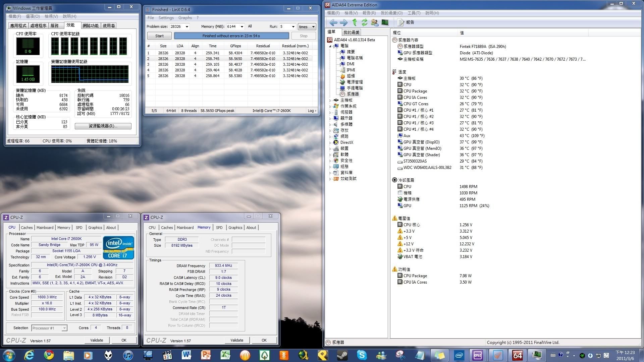Click the LinX Log button
Viewport: 644px width, 362px height.
[x=312, y=111]
